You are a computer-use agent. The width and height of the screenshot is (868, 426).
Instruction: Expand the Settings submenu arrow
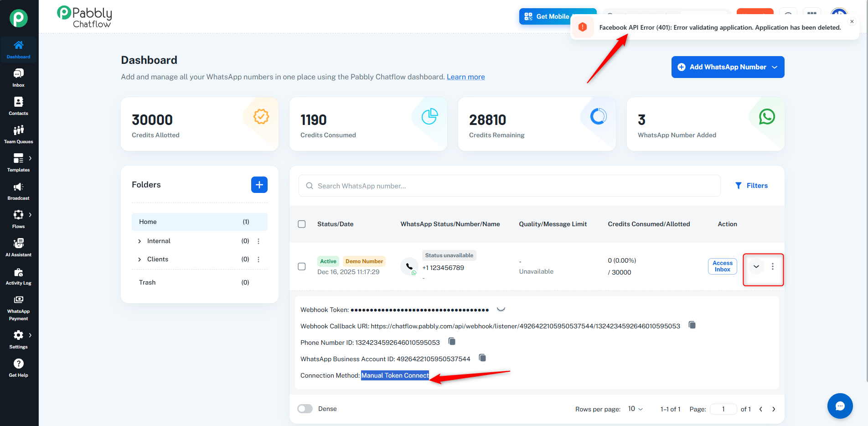coord(31,335)
